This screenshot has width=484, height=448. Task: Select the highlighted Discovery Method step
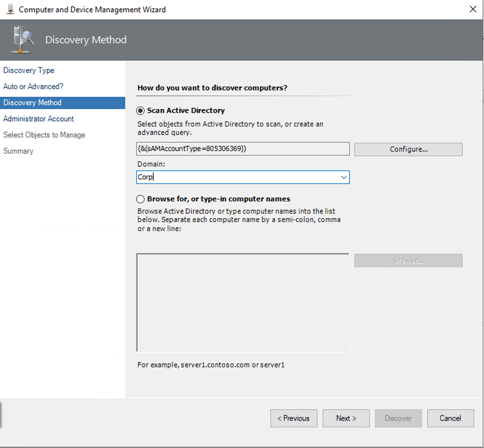point(33,102)
